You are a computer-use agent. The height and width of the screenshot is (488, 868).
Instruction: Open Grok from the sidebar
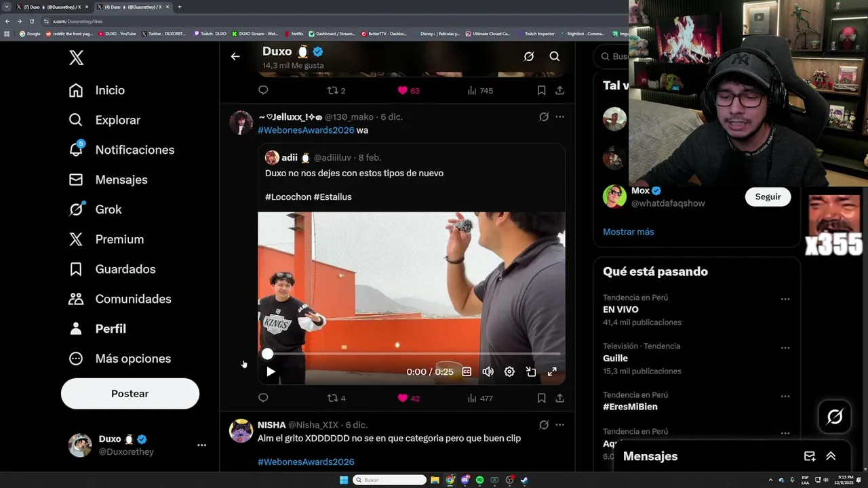coord(95,209)
